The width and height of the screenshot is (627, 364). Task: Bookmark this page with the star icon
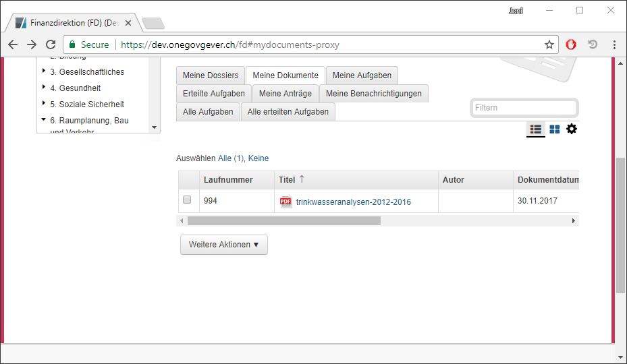[x=549, y=44]
